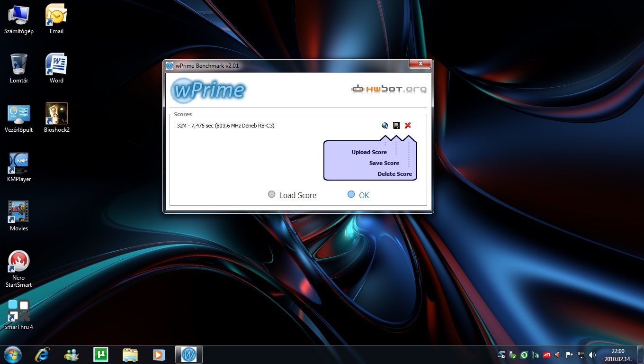Open Windows Live Messenger on the taskbar
The height and width of the screenshot is (364, 644).
tap(72, 355)
